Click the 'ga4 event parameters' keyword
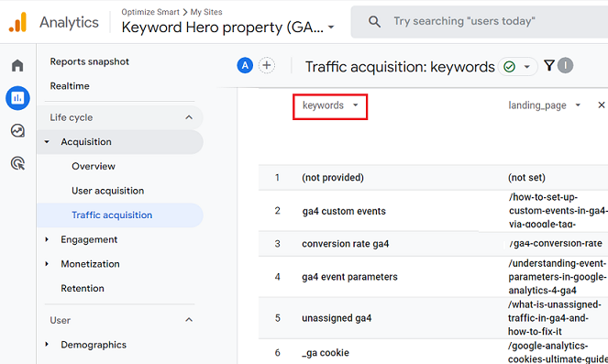The height and width of the screenshot is (364, 608). (x=349, y=277)
